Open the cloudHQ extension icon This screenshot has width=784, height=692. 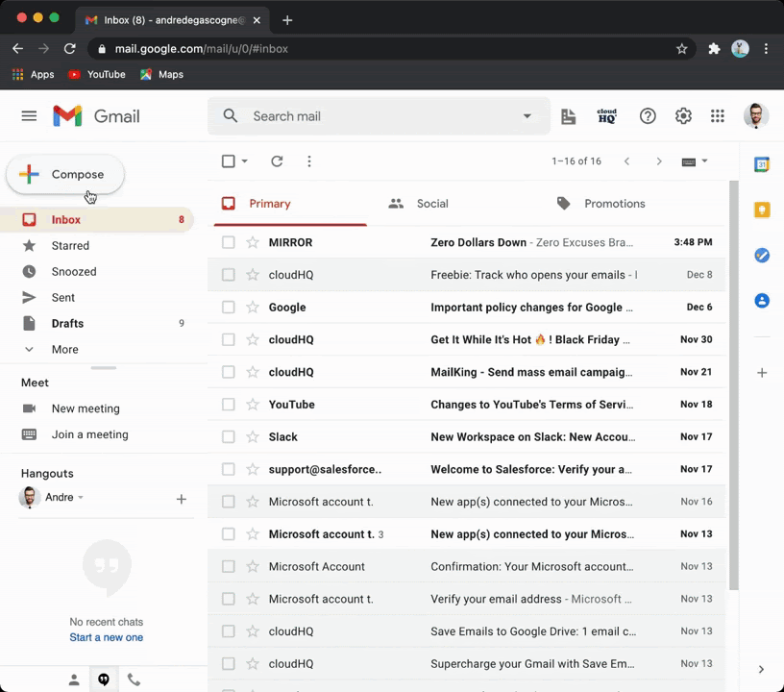click(x=607, y=116)
